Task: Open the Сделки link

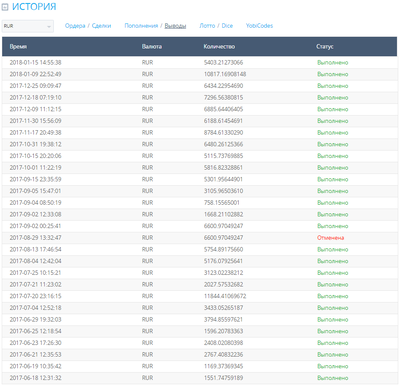Action: tap(101, 26)
